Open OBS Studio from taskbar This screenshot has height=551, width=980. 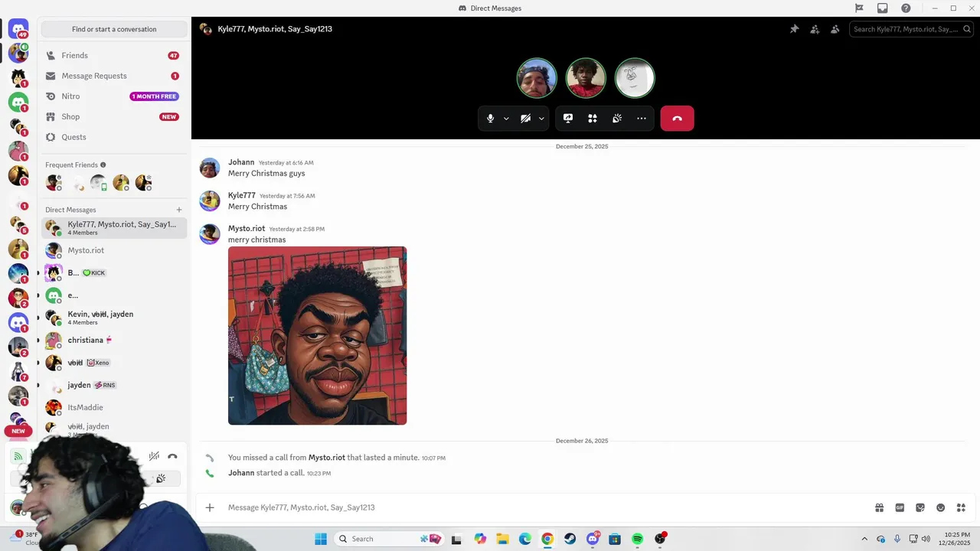pos(660,539)
